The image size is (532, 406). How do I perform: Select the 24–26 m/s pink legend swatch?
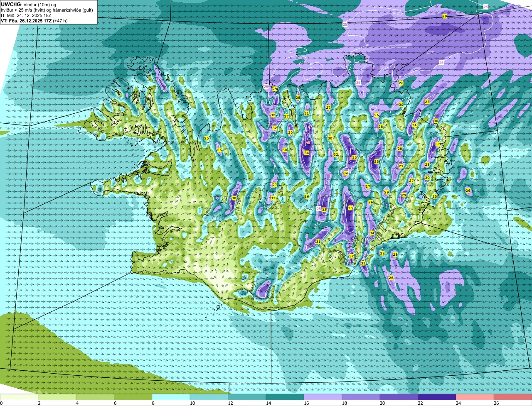tap(475, 397)
